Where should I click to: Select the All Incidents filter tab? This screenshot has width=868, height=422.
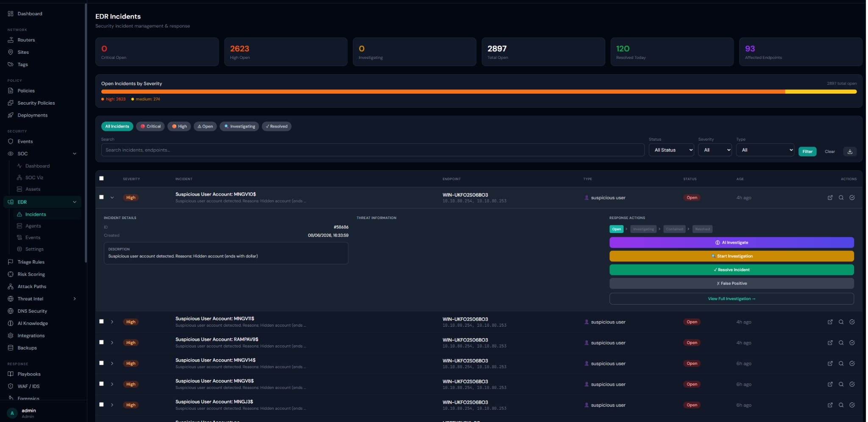pos(117,126)
